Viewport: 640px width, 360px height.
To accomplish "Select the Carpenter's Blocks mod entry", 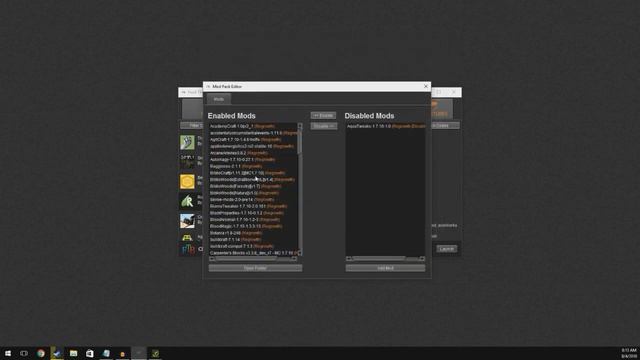I will [x=253, y=253].
